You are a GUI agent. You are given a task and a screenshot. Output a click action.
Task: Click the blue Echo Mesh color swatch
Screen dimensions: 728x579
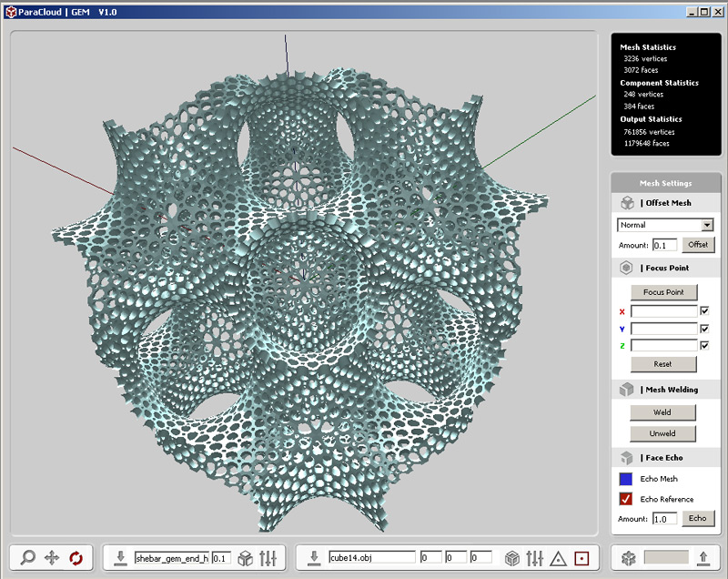click(626, 479)
